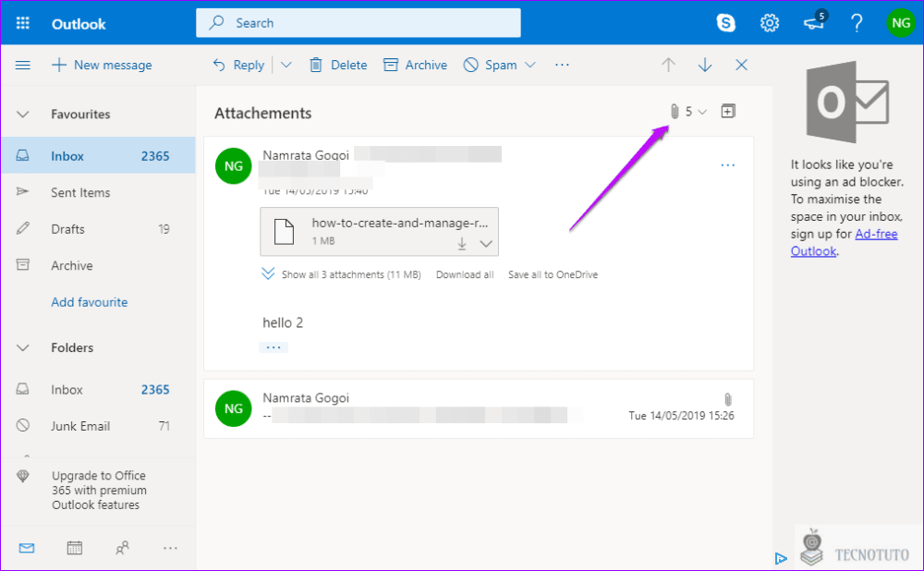Open attachment options chevron
The width and height of the screenshot is (924, 571).
tap(486, 243)
